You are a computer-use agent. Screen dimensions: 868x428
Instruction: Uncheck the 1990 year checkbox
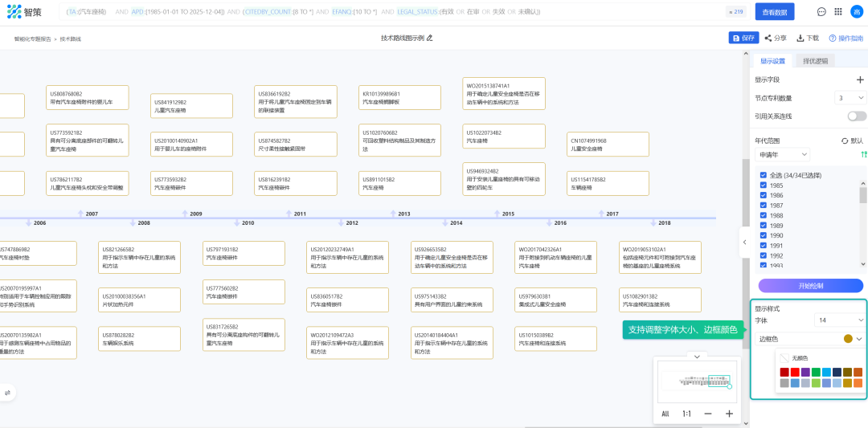(x=764, y=235)
